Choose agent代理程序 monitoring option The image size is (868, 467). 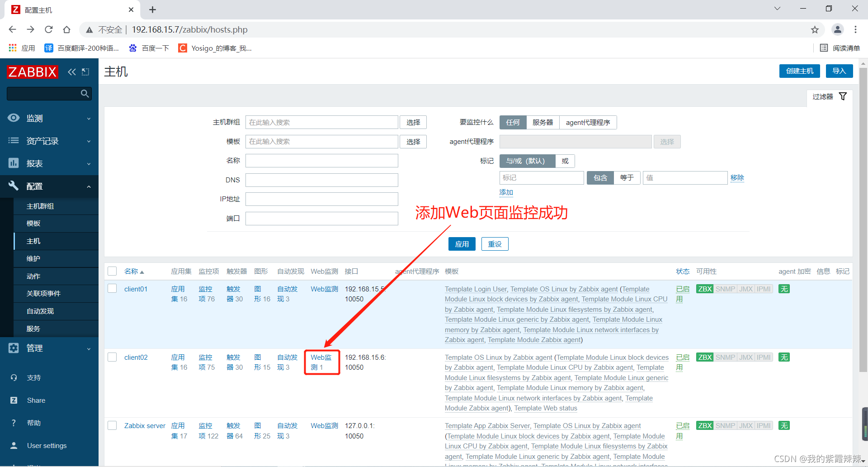tap(588, 123)
